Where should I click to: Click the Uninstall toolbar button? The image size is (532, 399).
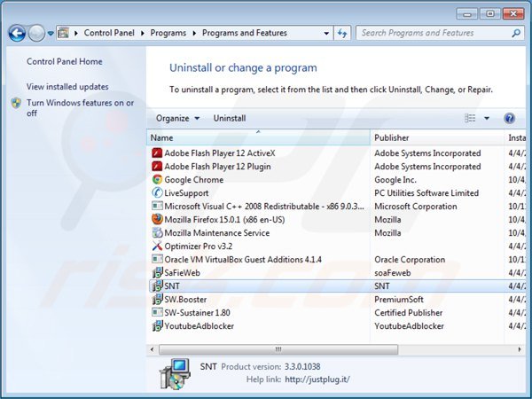tap(230, 118)
